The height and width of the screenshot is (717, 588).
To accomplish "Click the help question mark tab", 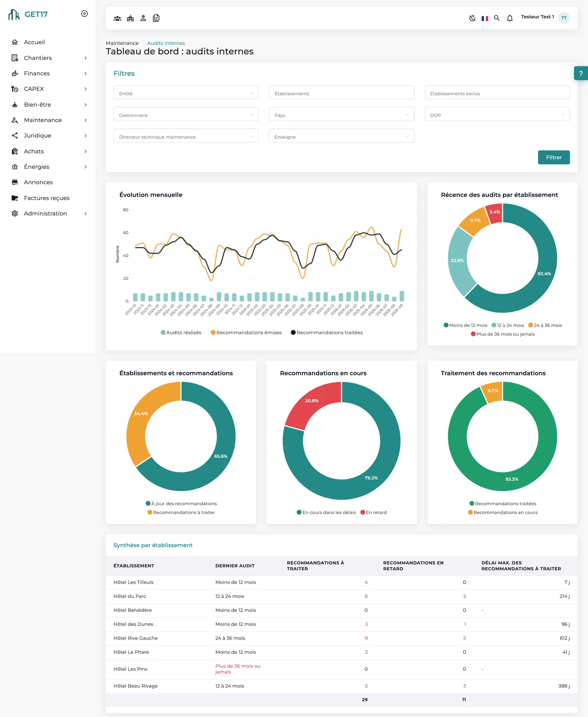I will (x=581, y=73).
